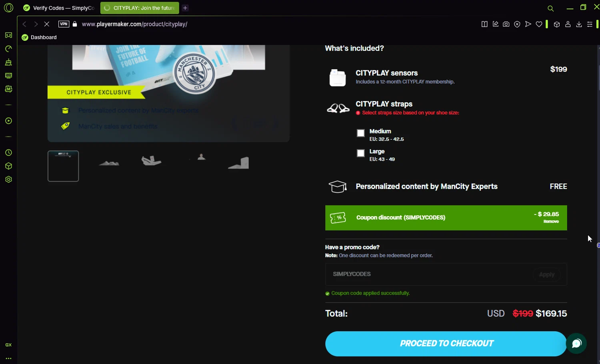Open the striped screen icon in sidebar
600x364 pixels.
click(8, 76)
